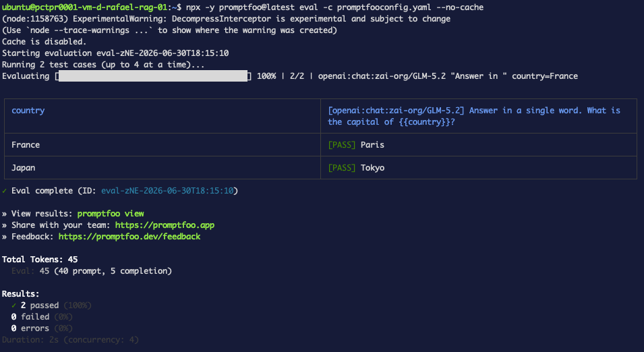Click the 'Cache is disabled.' line
Image resolution: width=644 pixels, height=352 pixels.
45,42
